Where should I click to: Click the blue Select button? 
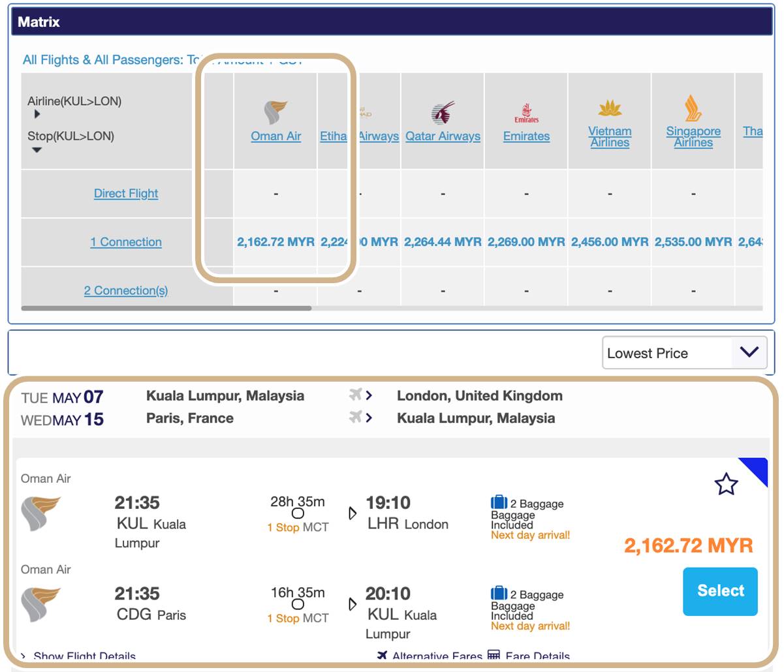point(720,591)
